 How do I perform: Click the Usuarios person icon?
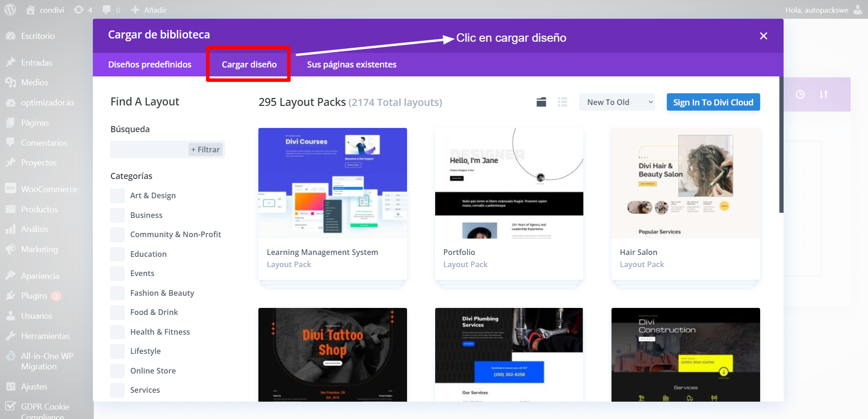pyautogui.click(x=10, y=316)
